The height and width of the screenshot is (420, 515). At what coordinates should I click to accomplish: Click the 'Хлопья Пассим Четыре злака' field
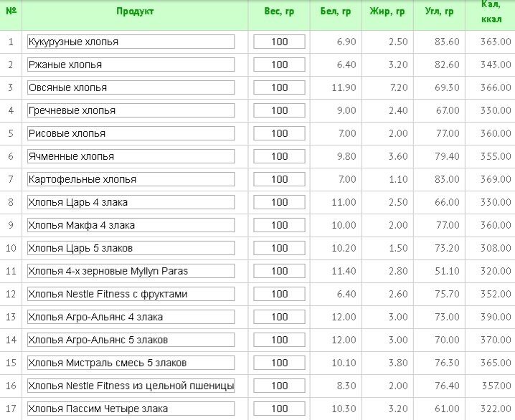coord(131,409)
